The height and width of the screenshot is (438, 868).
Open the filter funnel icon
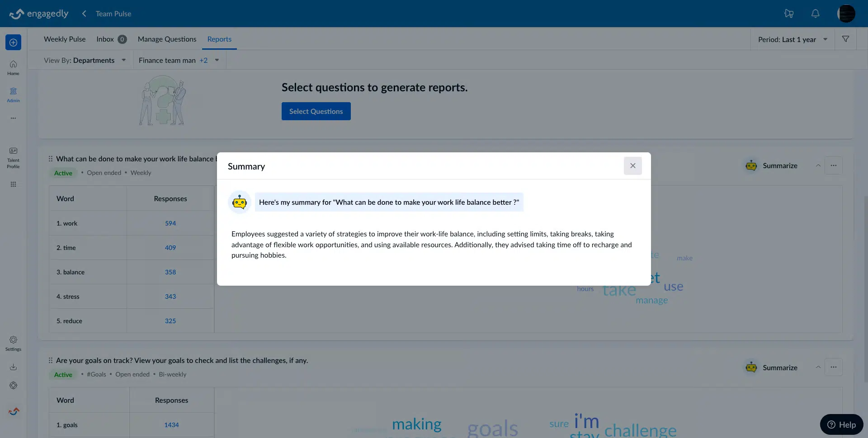[x=845, y=39]
